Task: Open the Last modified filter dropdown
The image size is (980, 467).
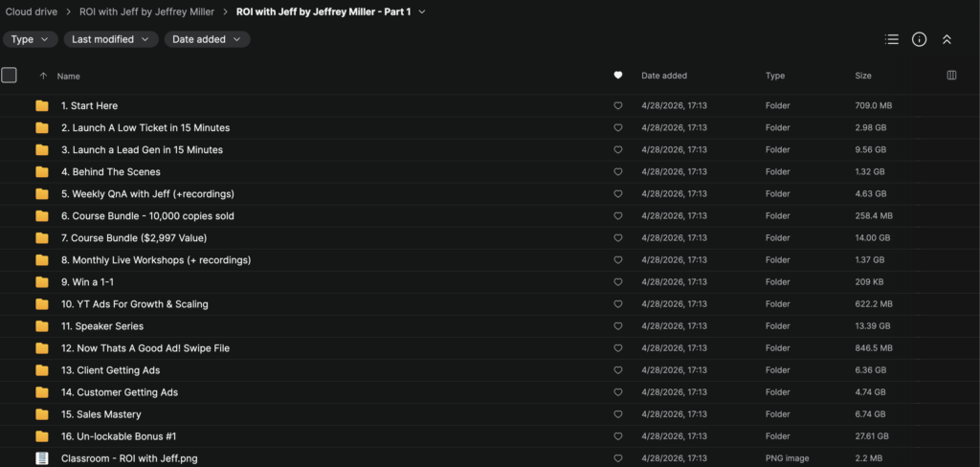Action: [x=111, y=39]
